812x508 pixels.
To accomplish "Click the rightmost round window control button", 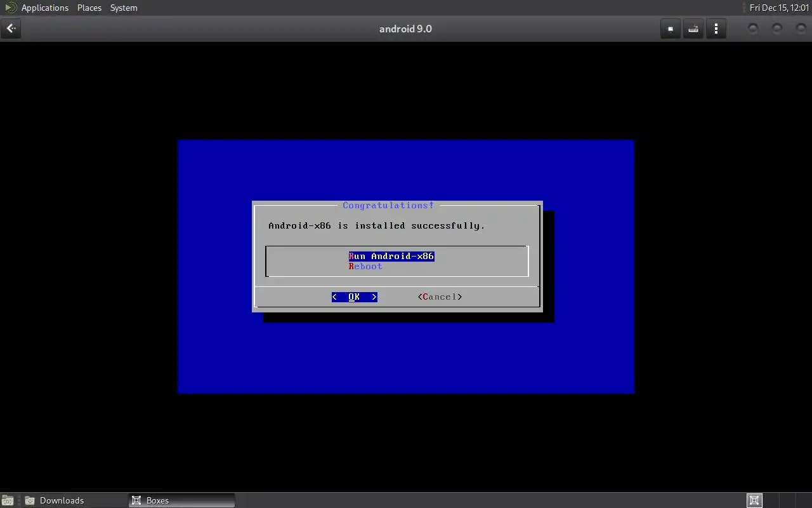I will (x=801, y=29).
